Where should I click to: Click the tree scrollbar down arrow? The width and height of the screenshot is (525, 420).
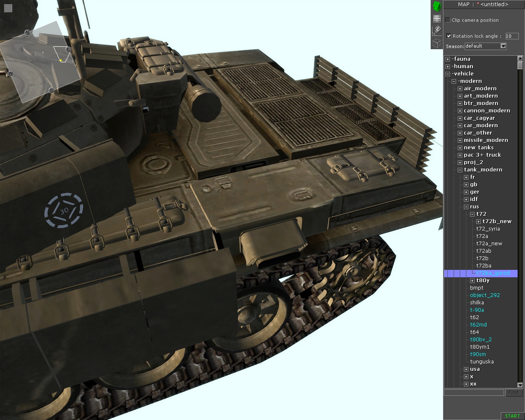tap(520, 385)
